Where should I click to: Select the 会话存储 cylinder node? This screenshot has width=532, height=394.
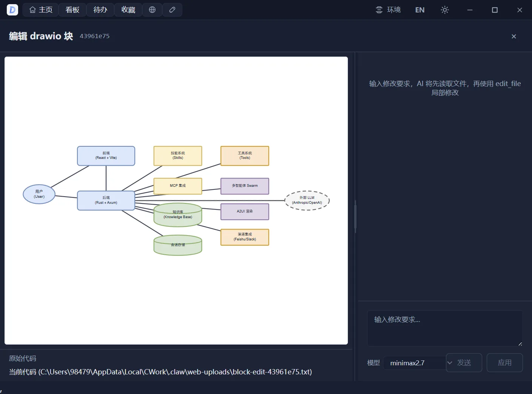pos(178,245)
